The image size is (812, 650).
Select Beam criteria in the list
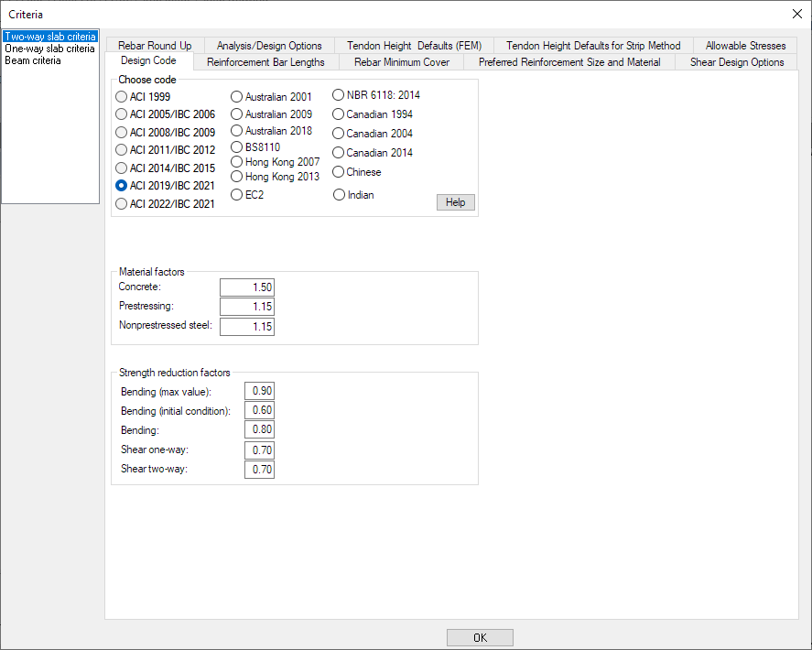(33, 60)
